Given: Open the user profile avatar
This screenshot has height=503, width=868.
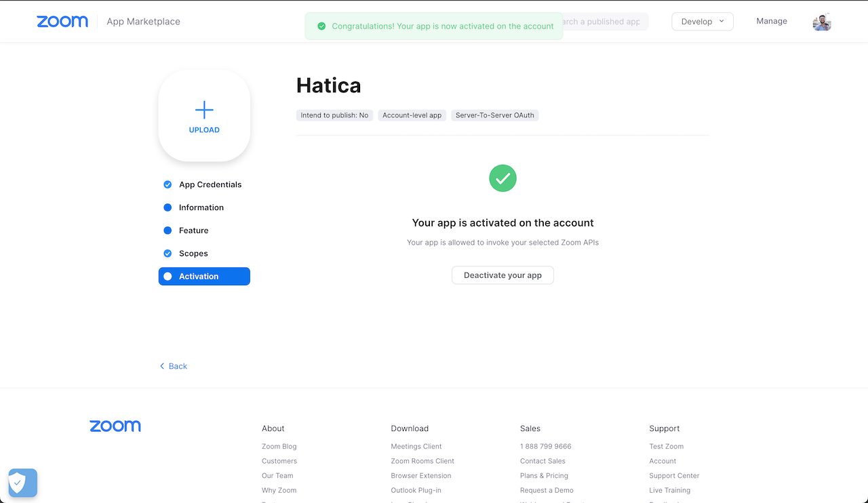Looking at the screenshot, I should point(822,22).
